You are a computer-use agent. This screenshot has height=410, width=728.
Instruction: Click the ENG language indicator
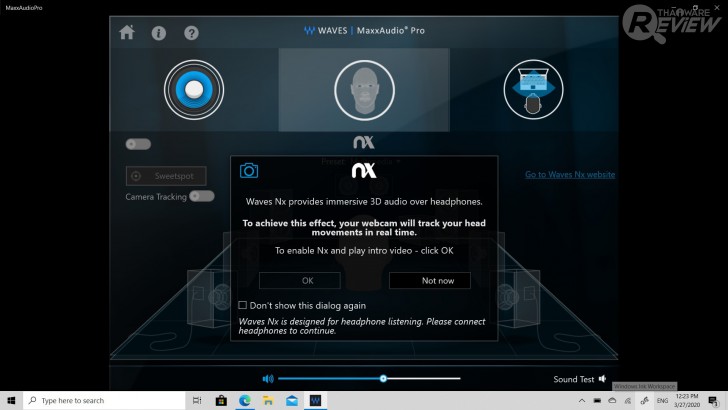(662, 400)
